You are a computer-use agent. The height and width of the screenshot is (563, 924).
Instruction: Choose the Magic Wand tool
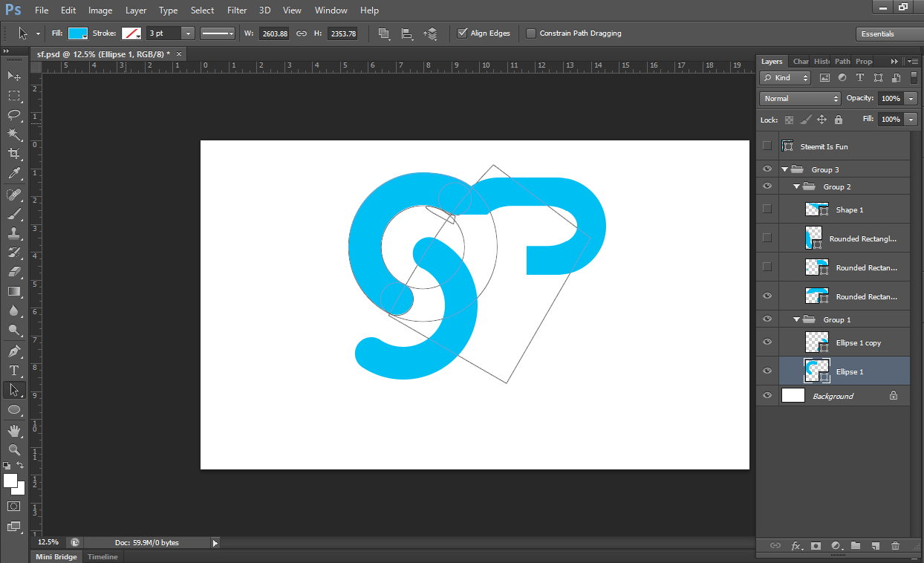[x=14, y=134]
